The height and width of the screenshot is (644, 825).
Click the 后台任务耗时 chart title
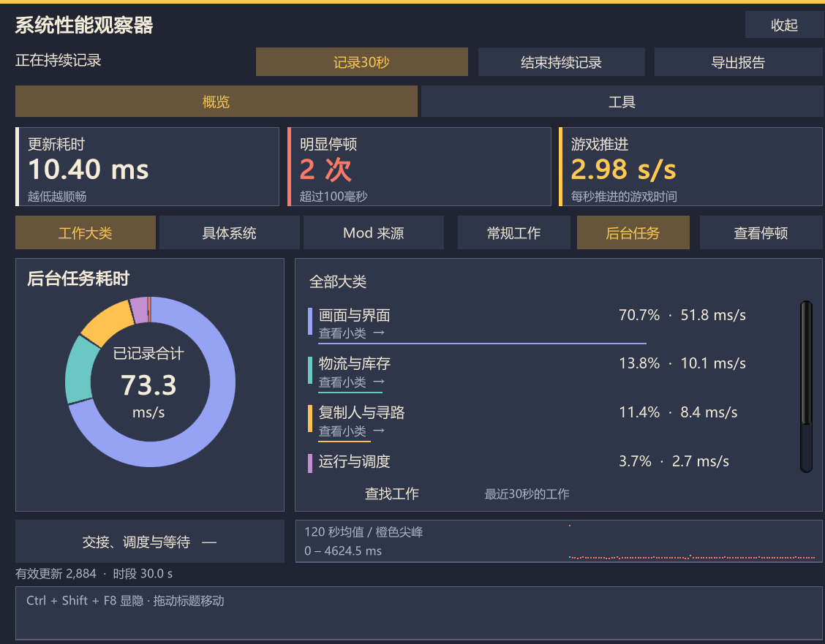click(78, 278)
